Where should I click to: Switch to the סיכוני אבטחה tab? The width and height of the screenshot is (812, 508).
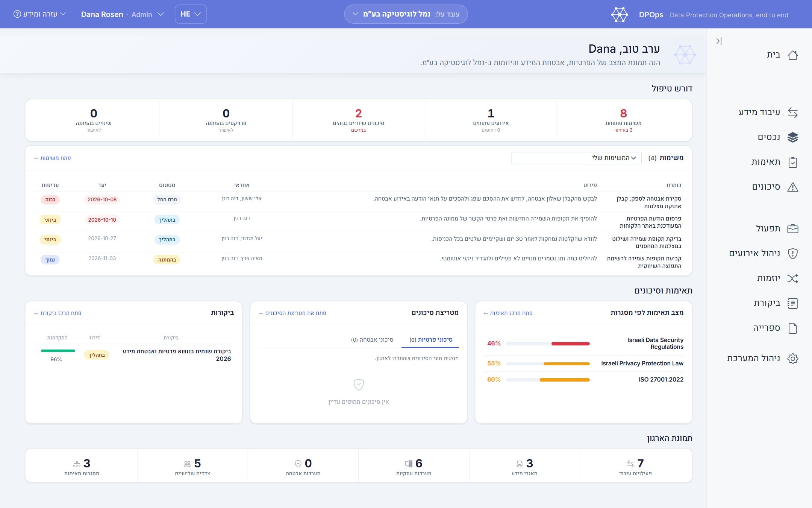click(372, 340)
